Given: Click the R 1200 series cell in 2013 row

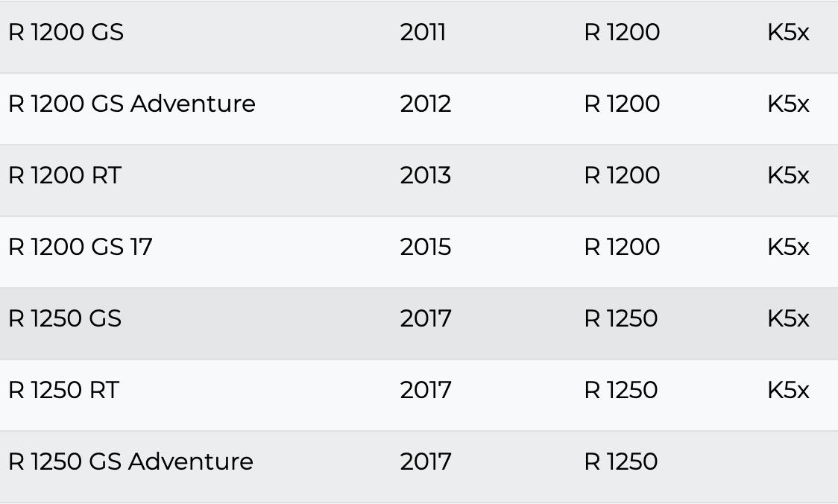Looking at the screenshot, I should point(622,175).
